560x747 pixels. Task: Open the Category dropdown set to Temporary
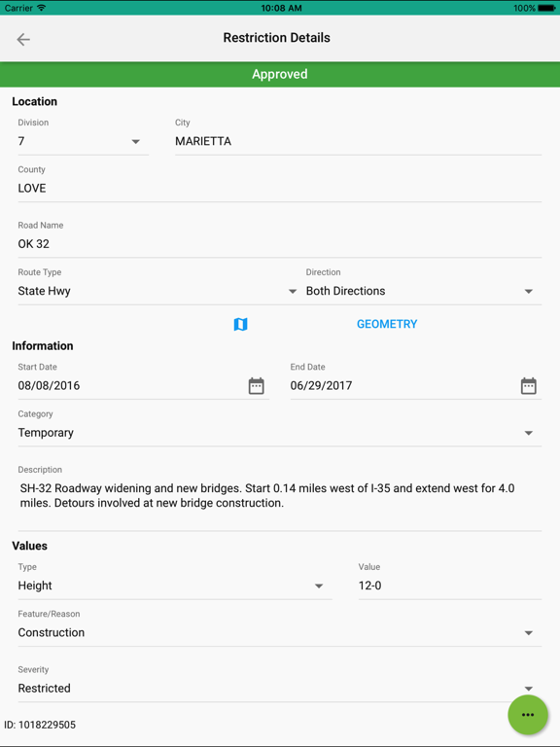coord(280,433)
